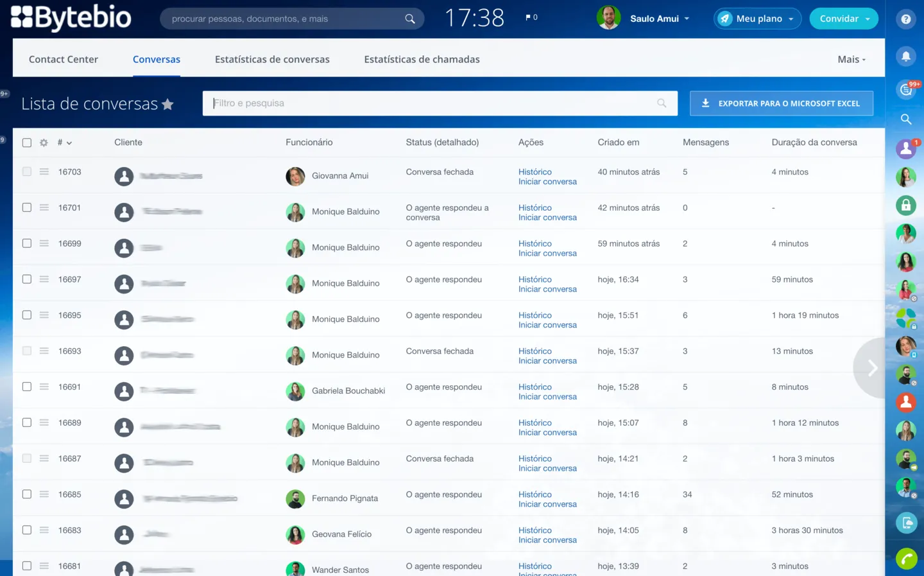This screenshot has width=924, height=576.
Task: Click the magnifier icon in top search bar
Action: pos(409,19)
